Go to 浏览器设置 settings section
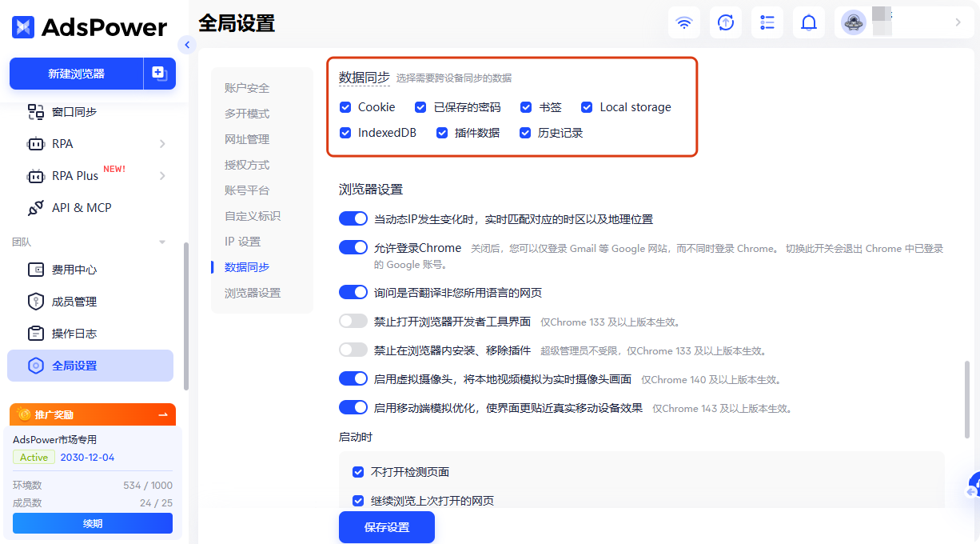Screen dimensions: 980x544 point(253,293)
